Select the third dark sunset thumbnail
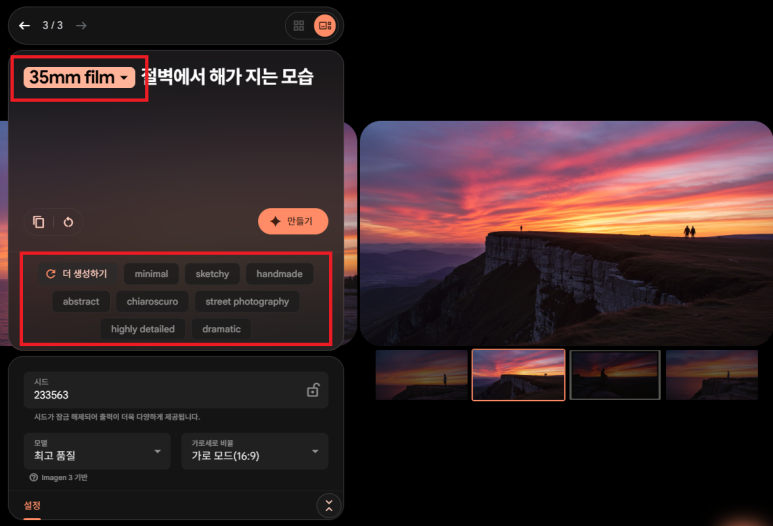Viewport: 773px width, 526px height. [x=615, y=375]
